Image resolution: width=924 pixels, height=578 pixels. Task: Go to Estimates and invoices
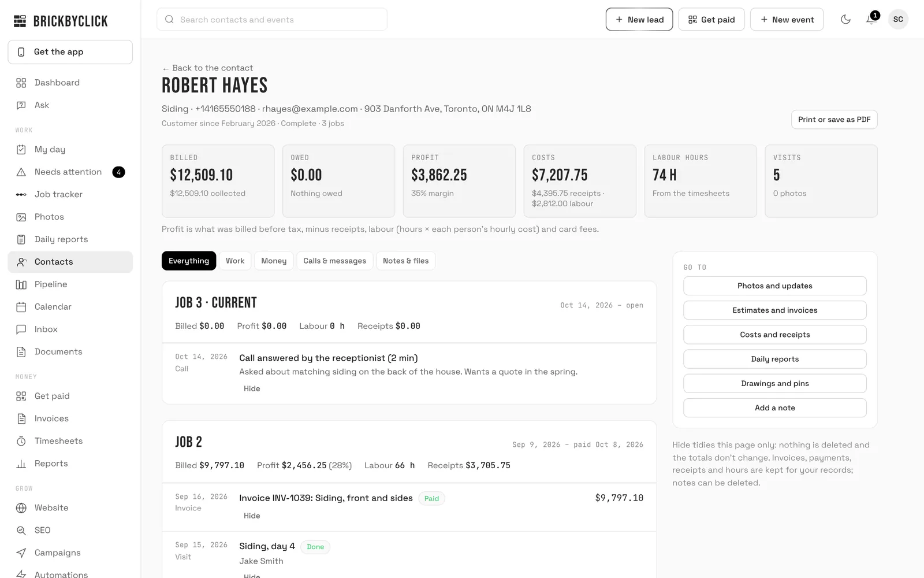click(775, 310)
